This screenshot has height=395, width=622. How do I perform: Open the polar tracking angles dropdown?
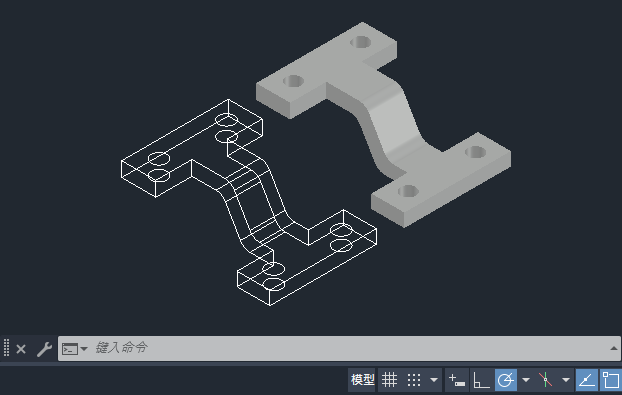tap(526, 380)
